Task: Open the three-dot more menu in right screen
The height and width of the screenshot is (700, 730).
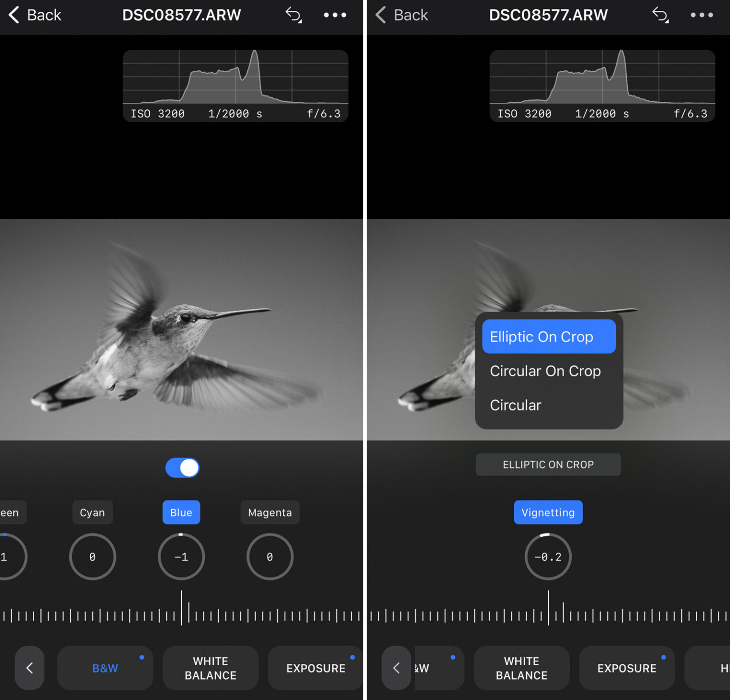Action: 702,15
